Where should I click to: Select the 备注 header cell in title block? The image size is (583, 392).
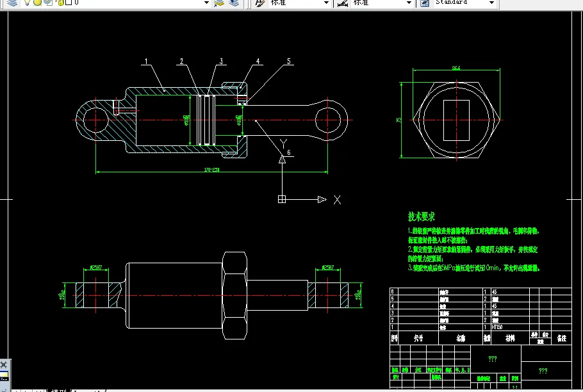point(561,338)
